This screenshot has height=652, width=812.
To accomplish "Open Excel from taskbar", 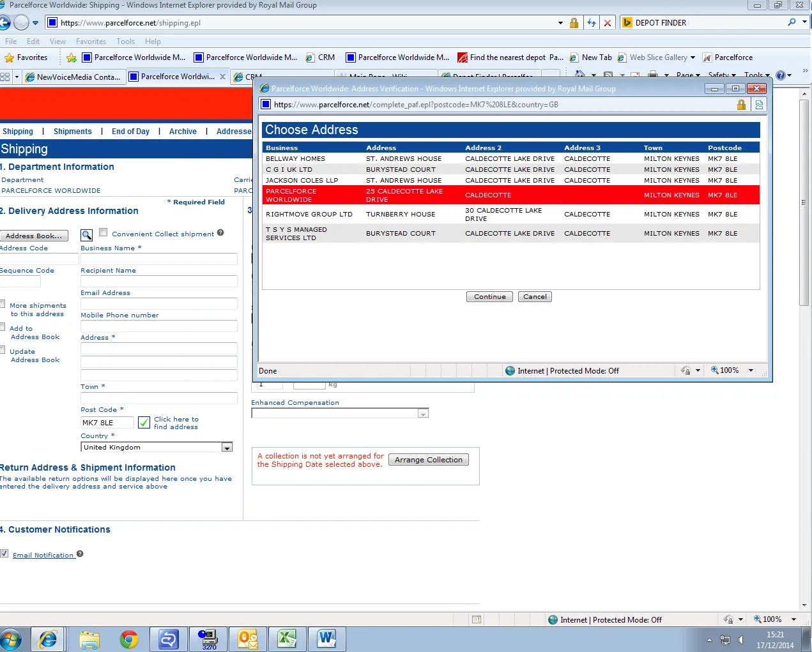I will click(287, 639).
